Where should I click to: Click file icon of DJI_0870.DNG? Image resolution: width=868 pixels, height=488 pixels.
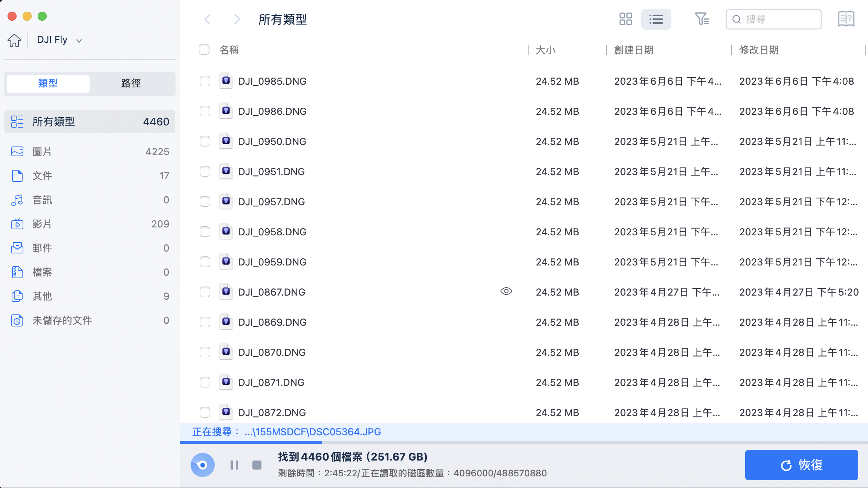(x=226, y=352)
